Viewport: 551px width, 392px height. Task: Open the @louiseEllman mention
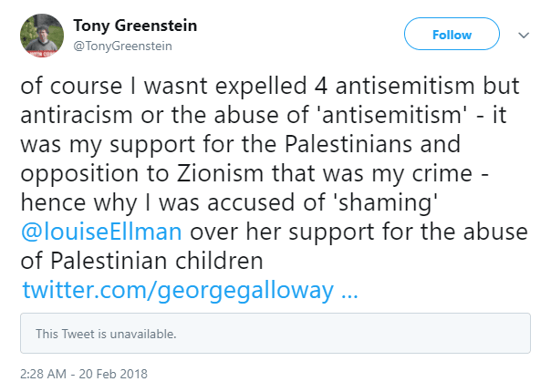(x=101, y=232)
